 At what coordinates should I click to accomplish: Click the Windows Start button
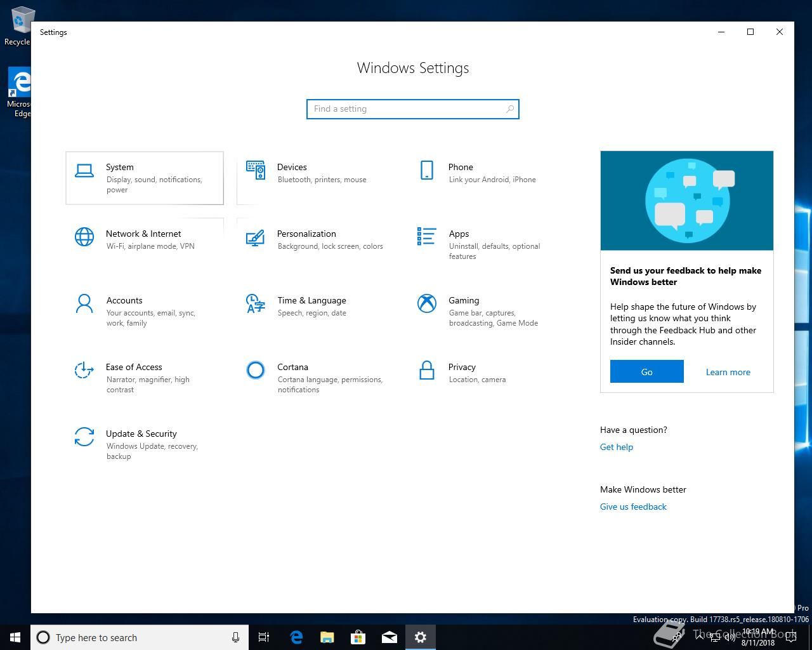coord(15,637)
